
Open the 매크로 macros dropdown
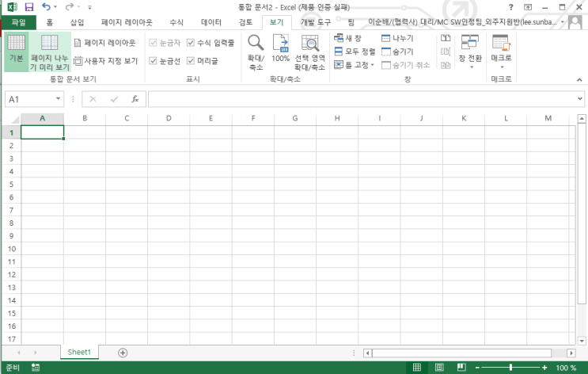501,52
